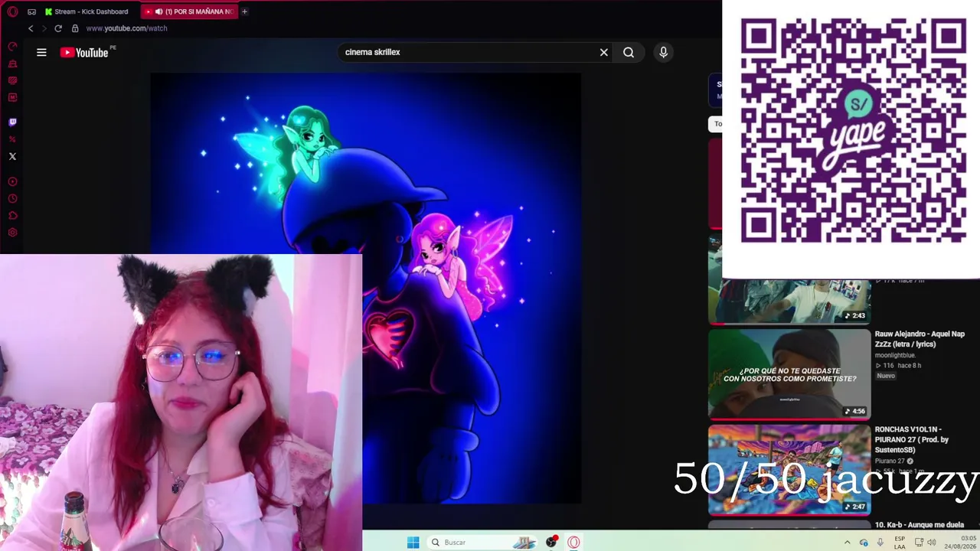Open X (Twitter) panel in sidebar
Screen dimensions: 980x551
(12, 156)
